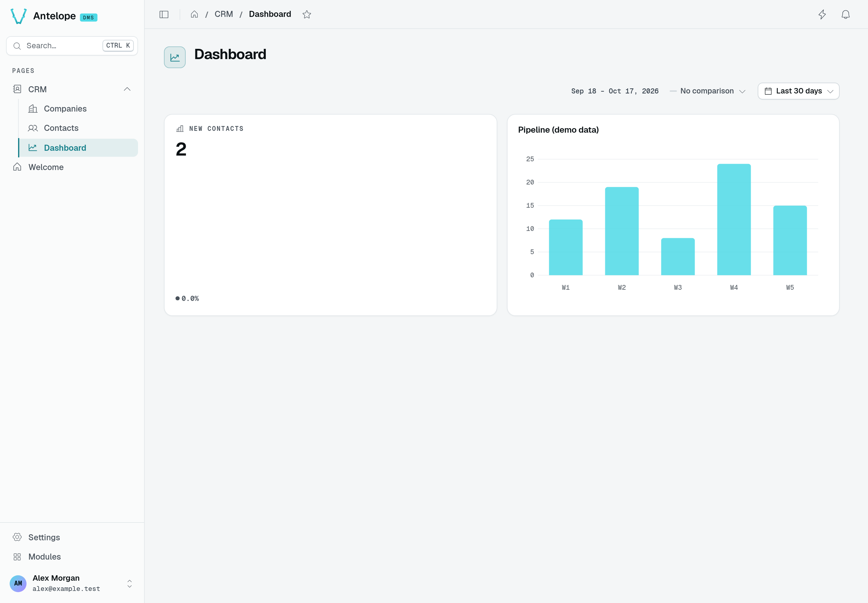Click the Sep 18 - Oct 17, 2026 date text

point(615,91)
